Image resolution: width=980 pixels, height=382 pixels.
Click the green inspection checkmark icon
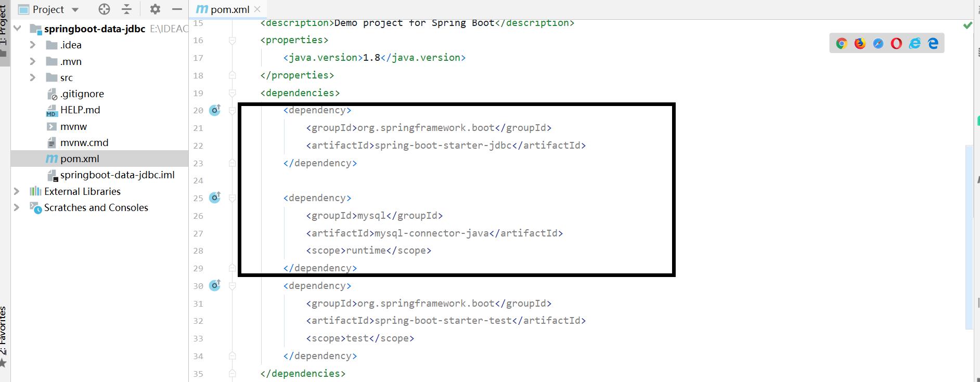click(968, 25)
